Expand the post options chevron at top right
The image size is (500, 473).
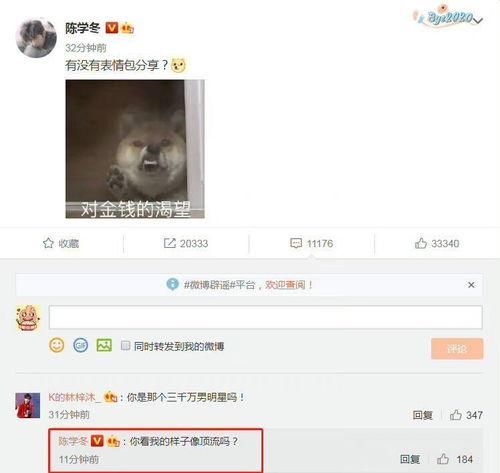tap(478, 21)
